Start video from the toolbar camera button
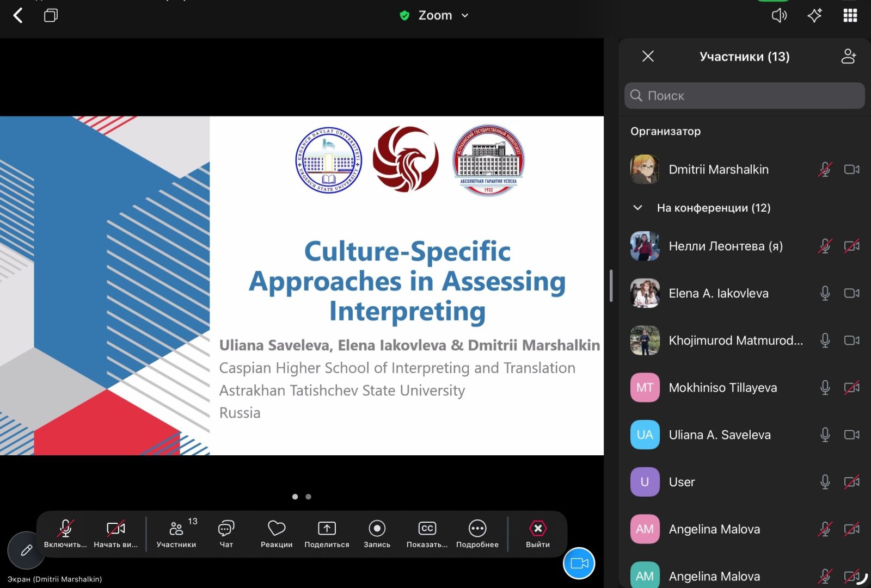Viewport: 871px width, 588px height. [115, 534]
